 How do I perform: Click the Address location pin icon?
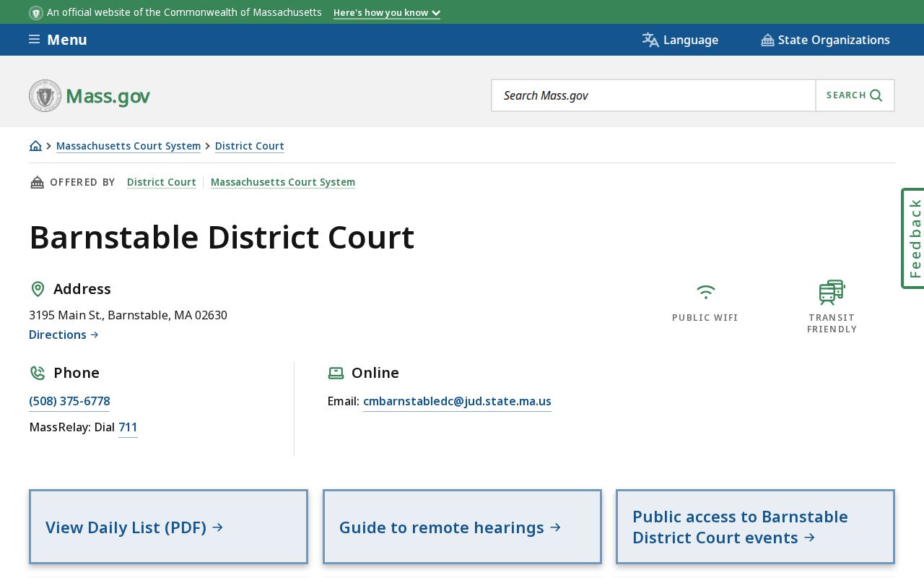pos(38,289)
